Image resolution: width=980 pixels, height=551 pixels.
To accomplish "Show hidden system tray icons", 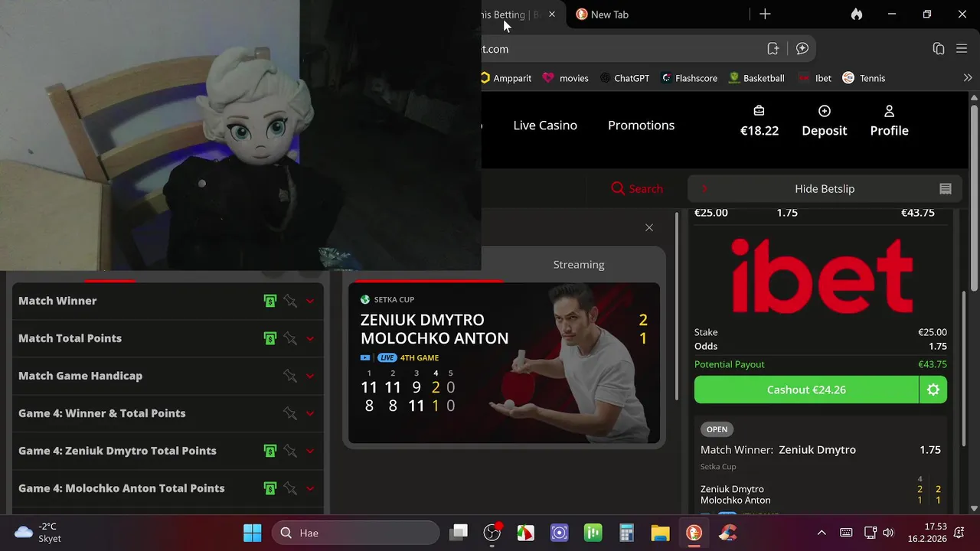I will click(822, 533).
